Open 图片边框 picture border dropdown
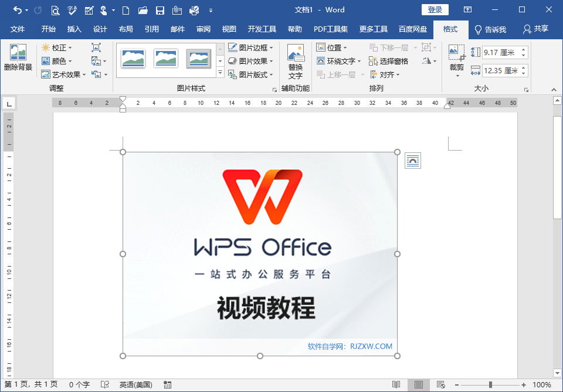 pyautogui.click(x=250, y=47)
